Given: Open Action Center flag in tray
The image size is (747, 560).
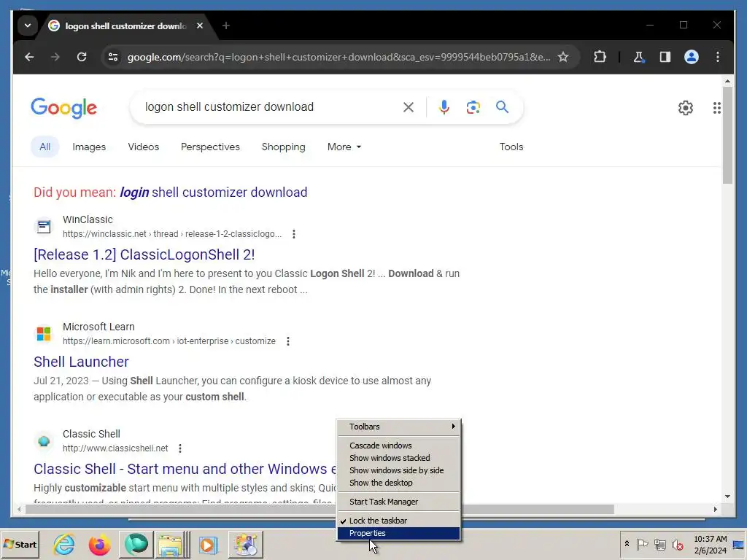Looking at the screenshot, I should click(x=642, y=544).
